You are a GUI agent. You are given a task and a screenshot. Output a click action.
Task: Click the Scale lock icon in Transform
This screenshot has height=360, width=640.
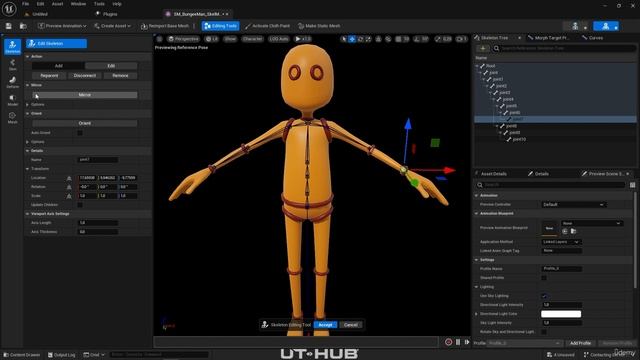pos(69,196)
